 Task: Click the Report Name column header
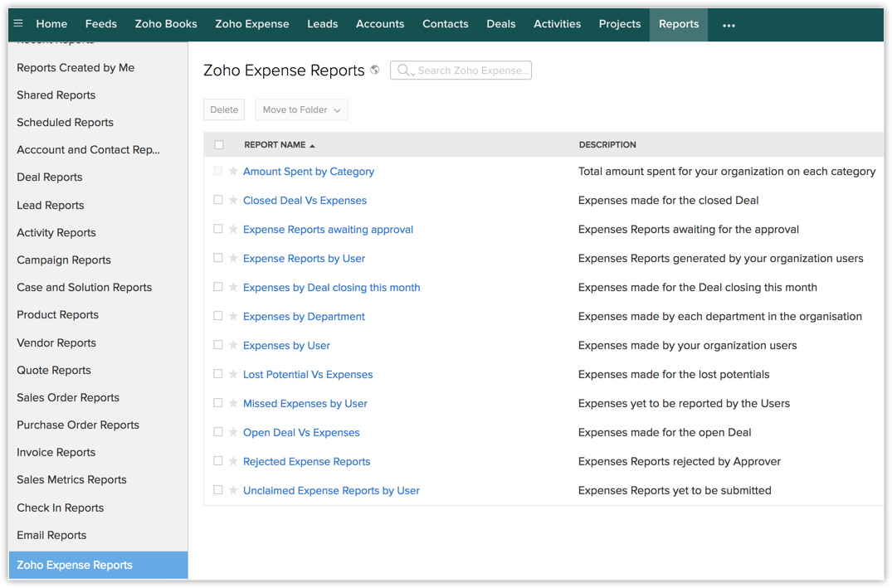(x=275, y=145)
